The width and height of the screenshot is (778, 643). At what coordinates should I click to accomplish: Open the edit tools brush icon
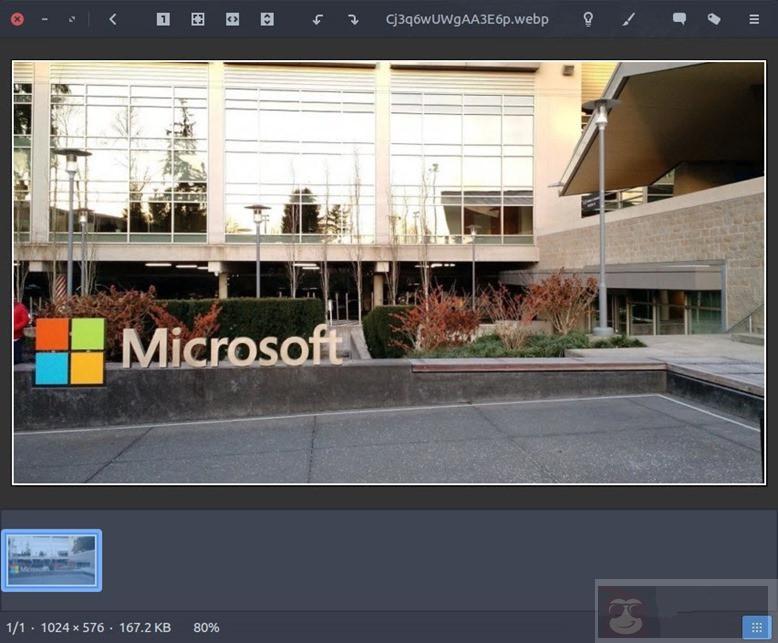pos(628,19)
